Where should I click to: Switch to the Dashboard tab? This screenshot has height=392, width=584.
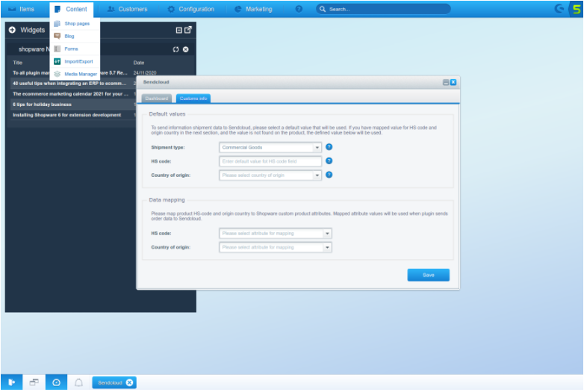click(x=156, y=99)
